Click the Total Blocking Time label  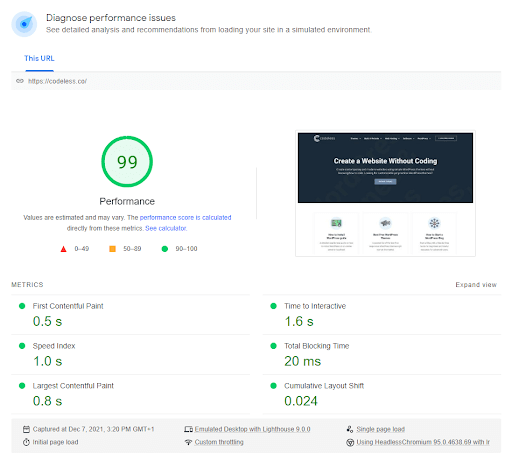(x=317, y=346)
